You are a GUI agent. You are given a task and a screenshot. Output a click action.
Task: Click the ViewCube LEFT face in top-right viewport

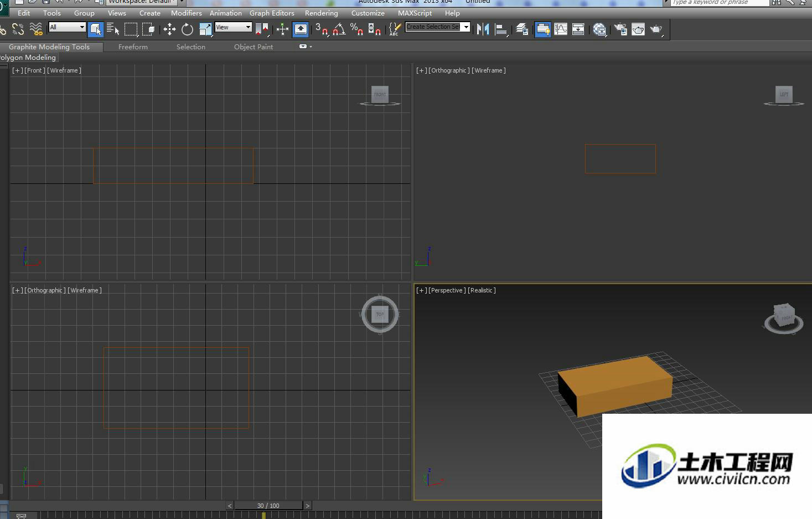(784, 94)
